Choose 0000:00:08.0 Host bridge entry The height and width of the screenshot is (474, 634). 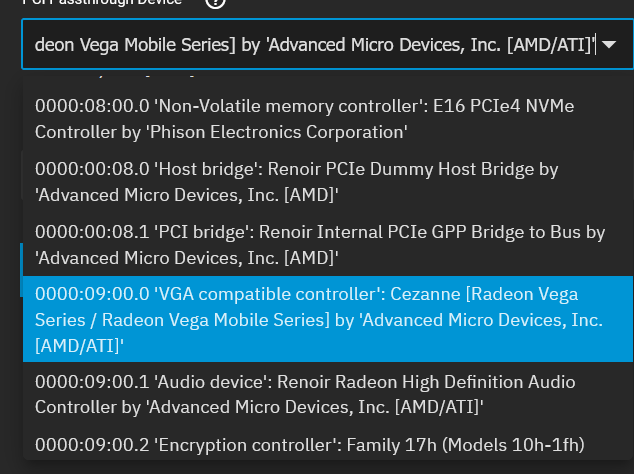pyautogui.click(x=328, y=182)
